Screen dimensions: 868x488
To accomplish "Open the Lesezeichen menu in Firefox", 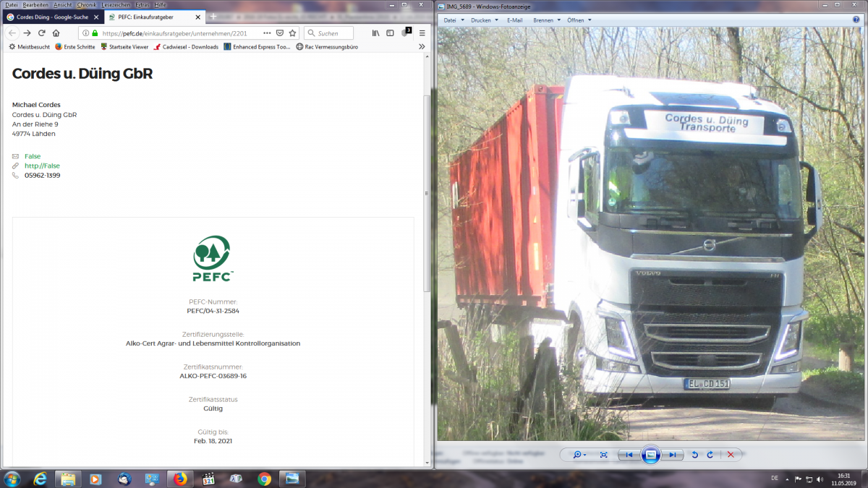I will (116, 4).
